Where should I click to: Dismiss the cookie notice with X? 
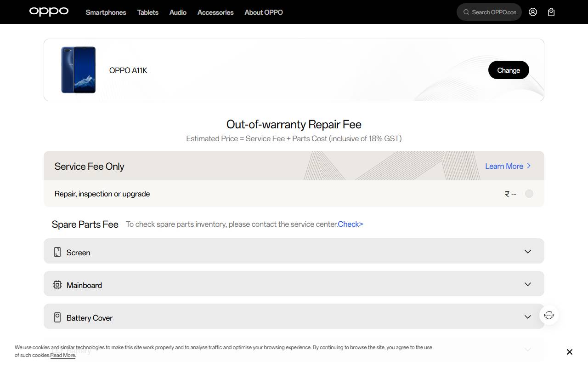tap(570, 352)
